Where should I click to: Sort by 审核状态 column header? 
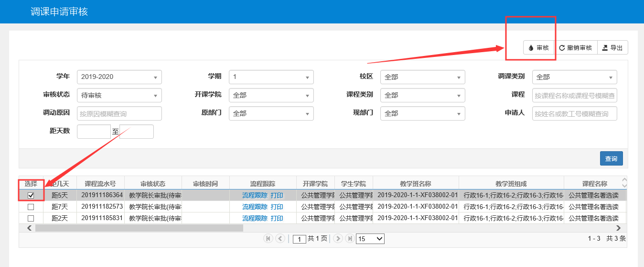coord(153,184)
